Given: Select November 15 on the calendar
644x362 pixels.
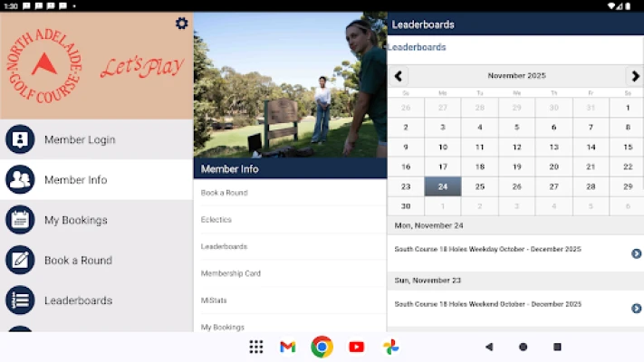Looking at the screenshot, I should [x=627, y=147].
